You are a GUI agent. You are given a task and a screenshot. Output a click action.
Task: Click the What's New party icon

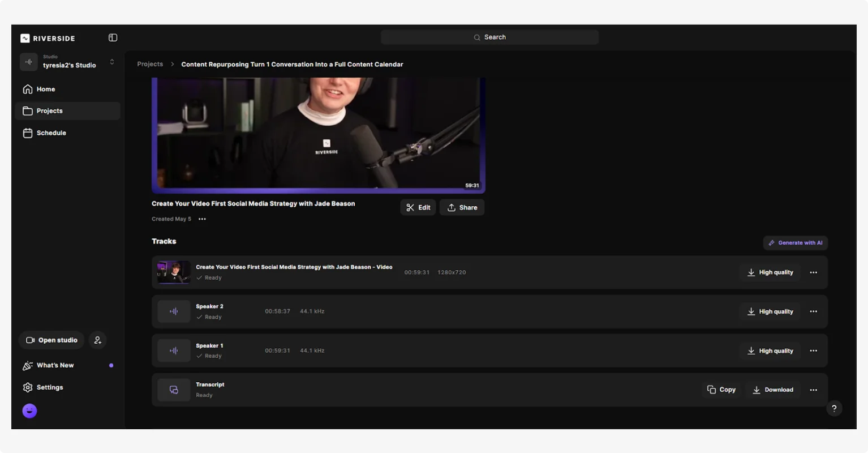tap(27, 366)
